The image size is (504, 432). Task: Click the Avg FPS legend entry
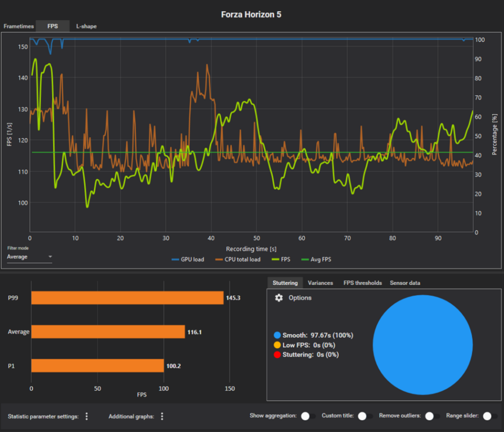tap(316, 260)
